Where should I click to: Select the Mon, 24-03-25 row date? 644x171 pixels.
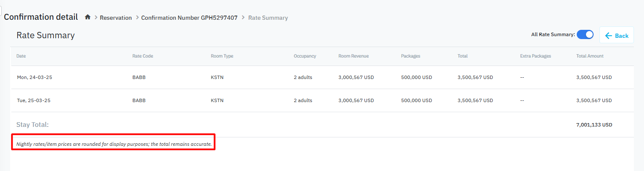coord(34,77)
